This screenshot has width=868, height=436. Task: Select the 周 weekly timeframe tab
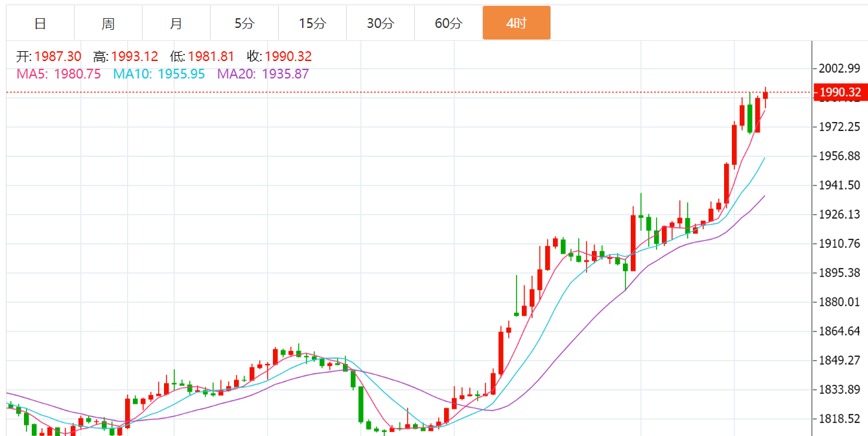108,23
